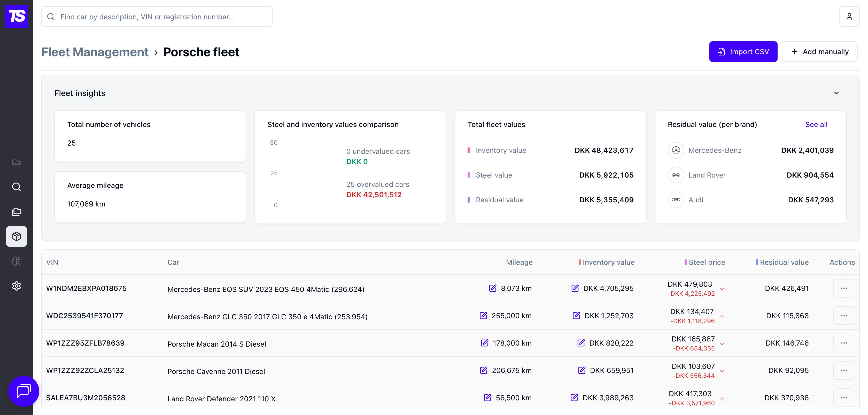868x415 pixels.
Task: Click steel price difference -DKK 1,118,296
Action: [692, 321]
